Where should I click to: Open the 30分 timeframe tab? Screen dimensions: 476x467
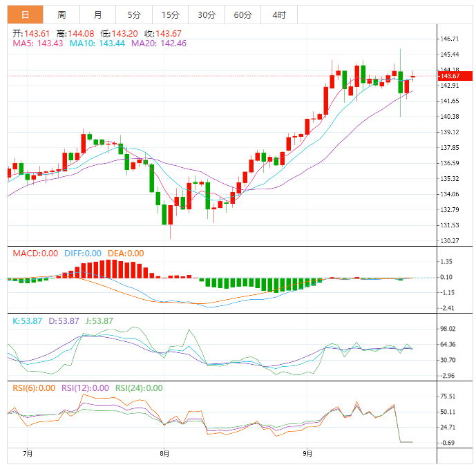coord(207,15)
